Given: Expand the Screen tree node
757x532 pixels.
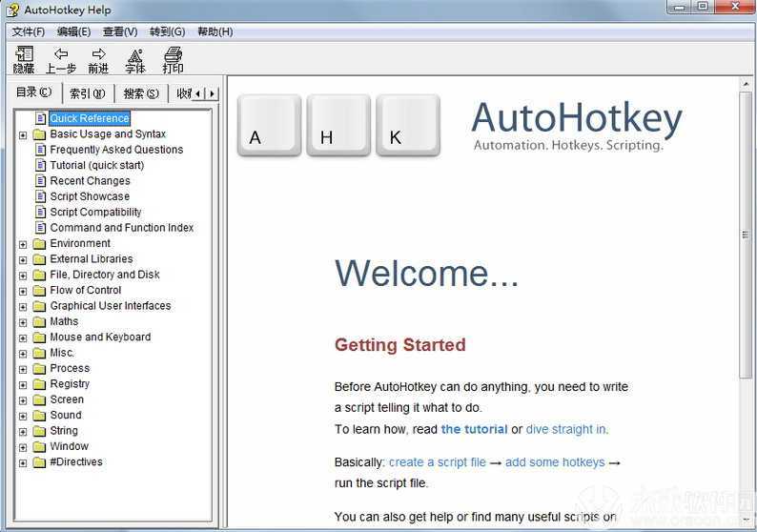Looking at the screenshot, I should point(23,400).
